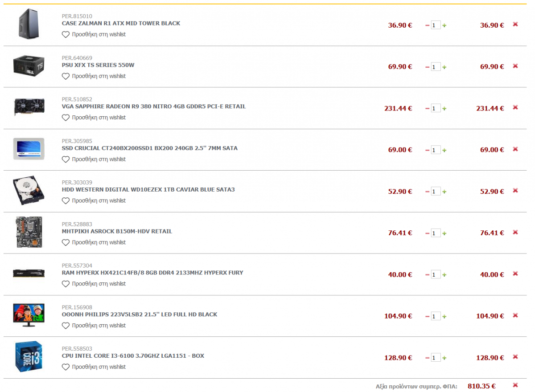Increase CPU INTEL CORE I3-6100 quantity
Screen dimensions: 535x392
pos(444,358)
